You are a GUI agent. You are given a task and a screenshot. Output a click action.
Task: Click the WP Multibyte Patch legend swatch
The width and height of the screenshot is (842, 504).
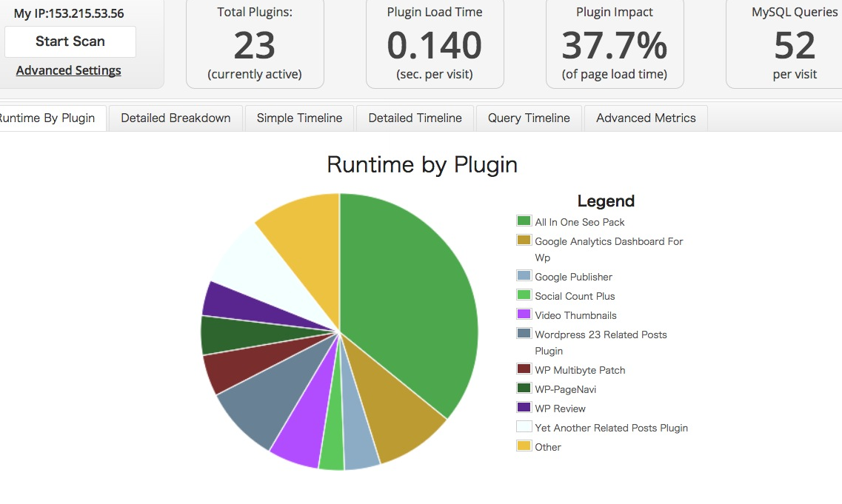(x=524, y=369)
